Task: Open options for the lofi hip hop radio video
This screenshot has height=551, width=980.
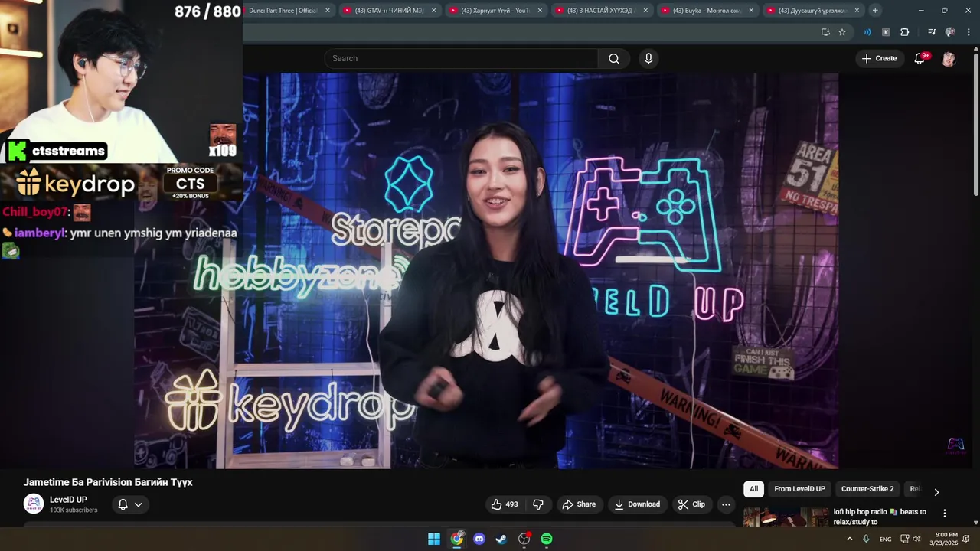Action: coord(944,514)
